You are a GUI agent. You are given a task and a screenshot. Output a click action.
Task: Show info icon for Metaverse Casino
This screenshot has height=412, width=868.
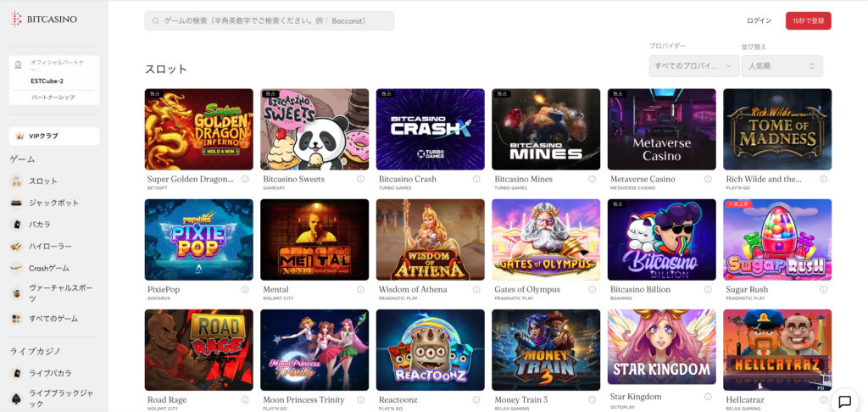pos(708,179)
